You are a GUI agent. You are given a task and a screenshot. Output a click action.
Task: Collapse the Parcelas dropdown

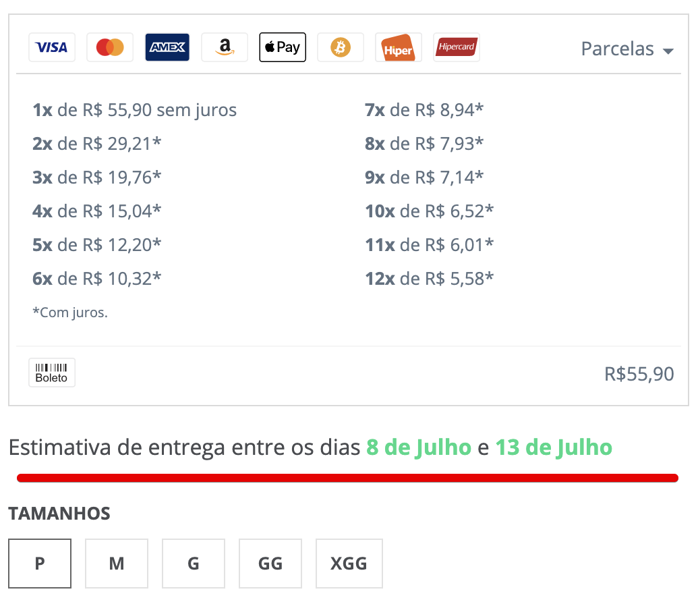(x=627, y=49)
